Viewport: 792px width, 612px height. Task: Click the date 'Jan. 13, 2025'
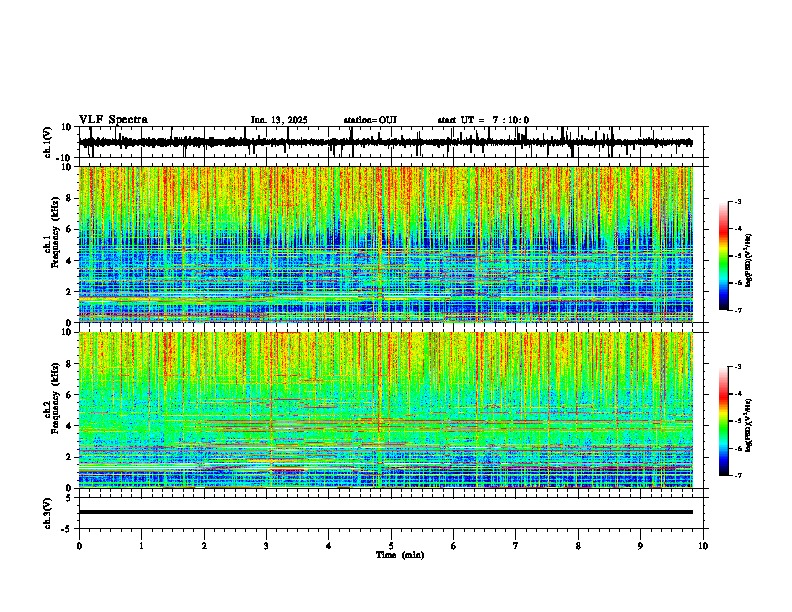pyautogui.click(x=279, y=120)
